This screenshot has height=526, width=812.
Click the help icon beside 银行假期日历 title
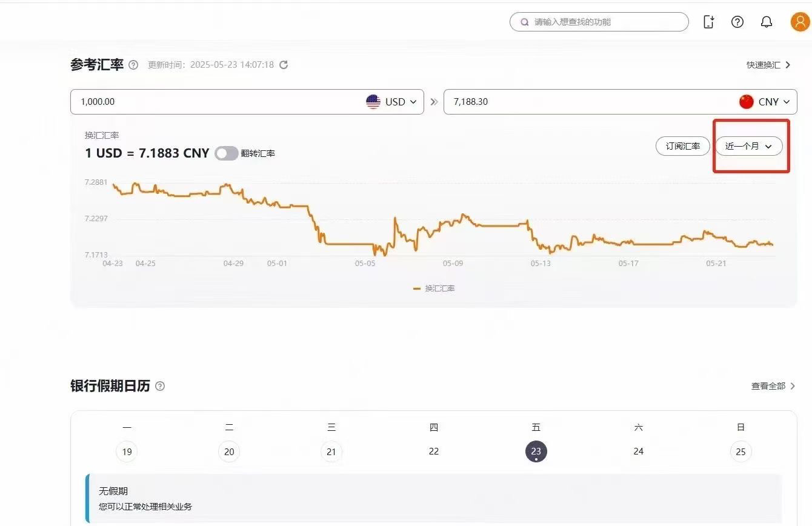tap(160, 386)
